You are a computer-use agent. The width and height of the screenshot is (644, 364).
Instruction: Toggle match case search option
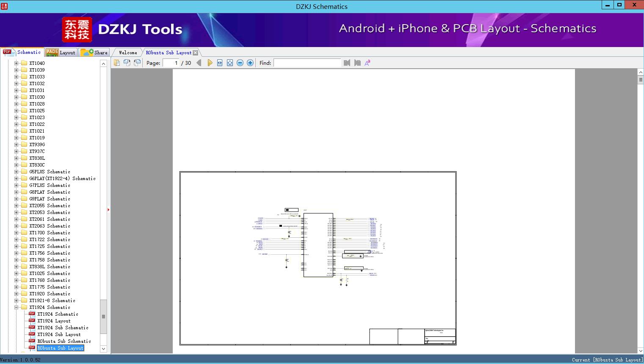tap(368, 63)
